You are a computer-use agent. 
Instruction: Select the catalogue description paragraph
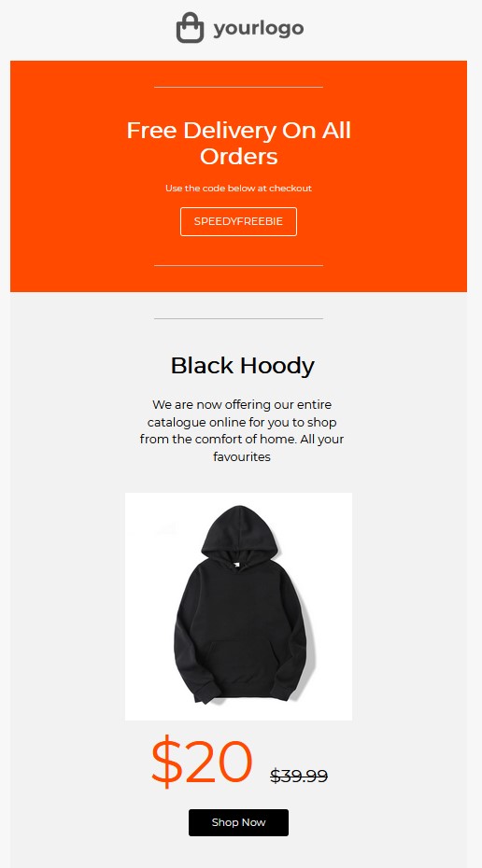pyautogui.click(x=242, y=430)
